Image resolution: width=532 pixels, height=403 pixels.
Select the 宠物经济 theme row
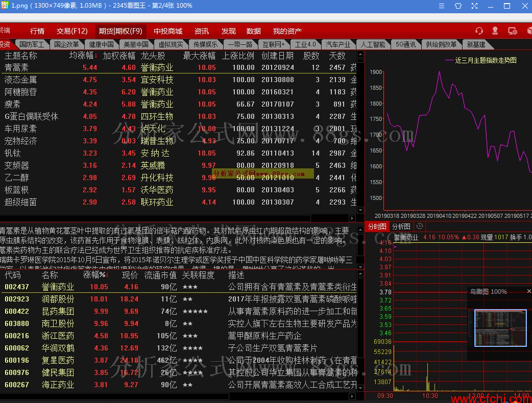click(178, 141)
